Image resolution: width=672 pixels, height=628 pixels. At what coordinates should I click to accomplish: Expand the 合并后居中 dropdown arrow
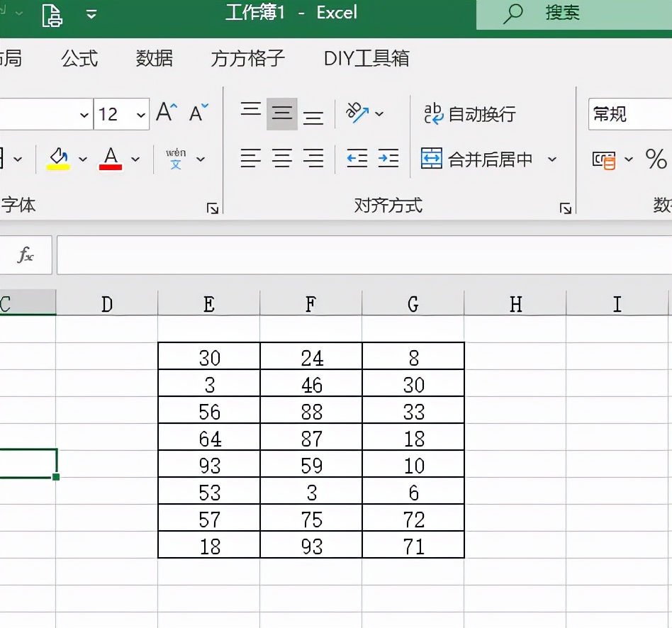552,159
